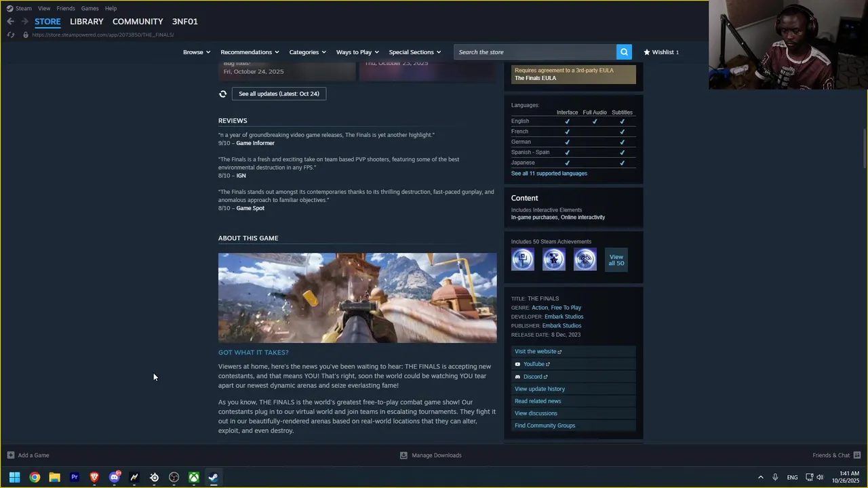This screenshot has width=868, height=488.
Task: Expand the Special Sections dropdown
Action: [x=414, y=52]
